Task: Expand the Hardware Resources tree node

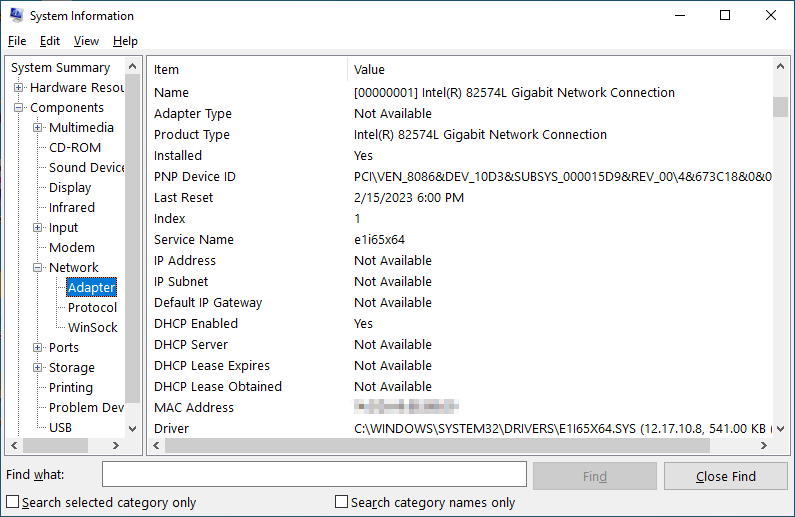Action: point(19,88)
